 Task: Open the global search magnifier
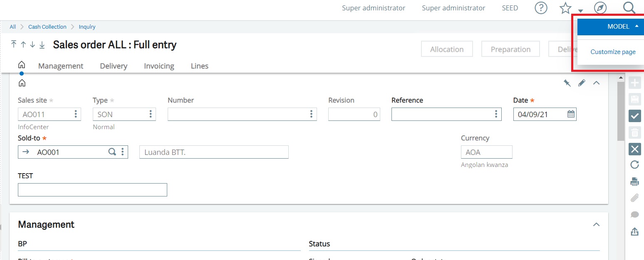click(628, 8)
